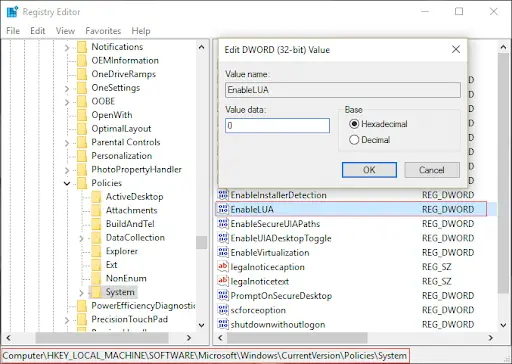Select the Hexadecimal base radio button

coord(354,124)
